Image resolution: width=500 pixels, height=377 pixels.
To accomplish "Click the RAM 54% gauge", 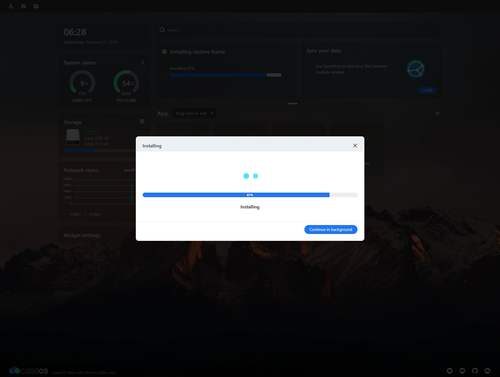I will coord(126,83).
